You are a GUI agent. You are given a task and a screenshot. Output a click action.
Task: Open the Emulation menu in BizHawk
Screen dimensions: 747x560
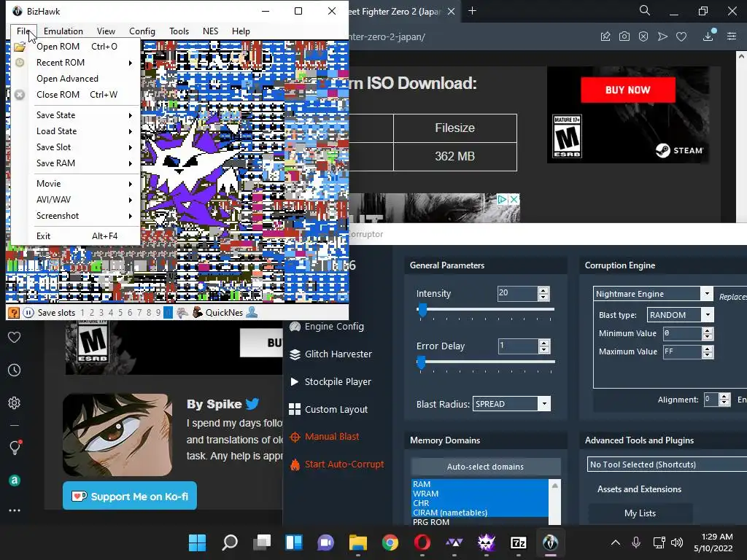[63, 31]
